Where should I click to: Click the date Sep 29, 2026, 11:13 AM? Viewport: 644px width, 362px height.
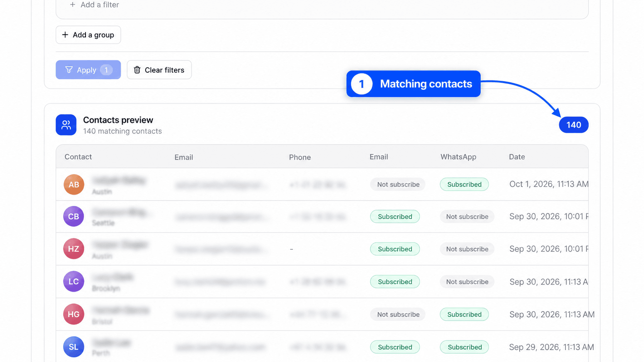[x=551, y=347]
